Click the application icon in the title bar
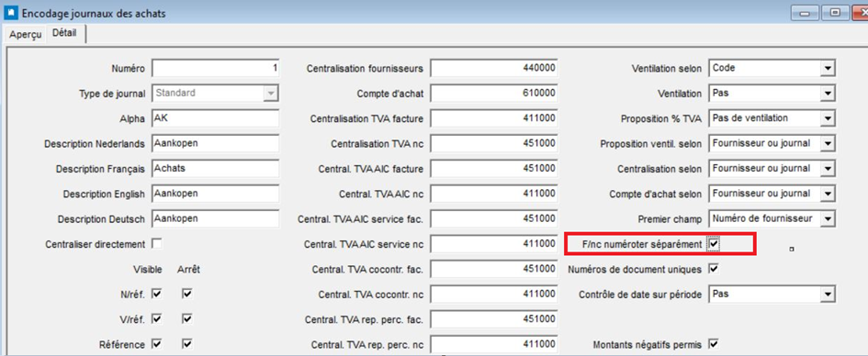Image resolution: width=868 pixels, height=356 pixels. (x=11, y=12)
